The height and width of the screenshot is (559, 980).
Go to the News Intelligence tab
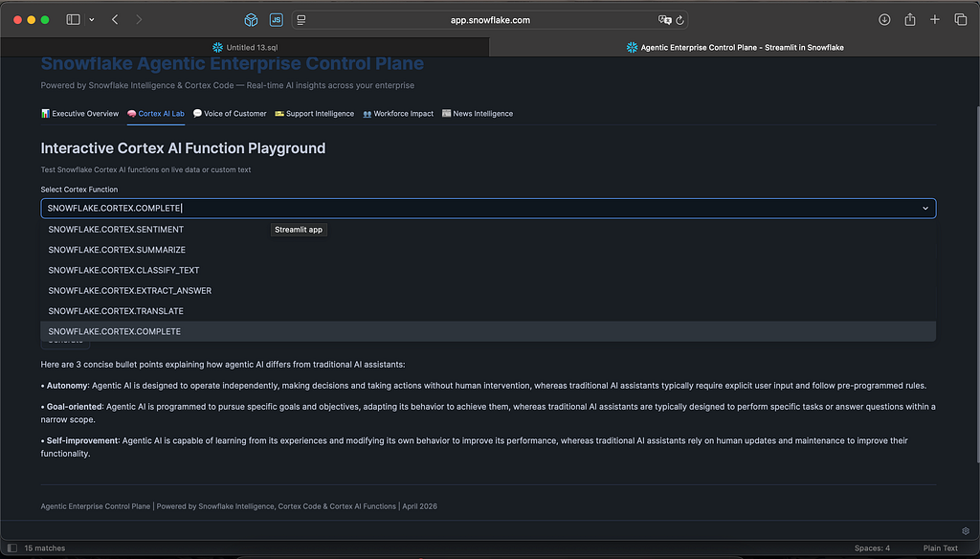(x=478, y=114)
